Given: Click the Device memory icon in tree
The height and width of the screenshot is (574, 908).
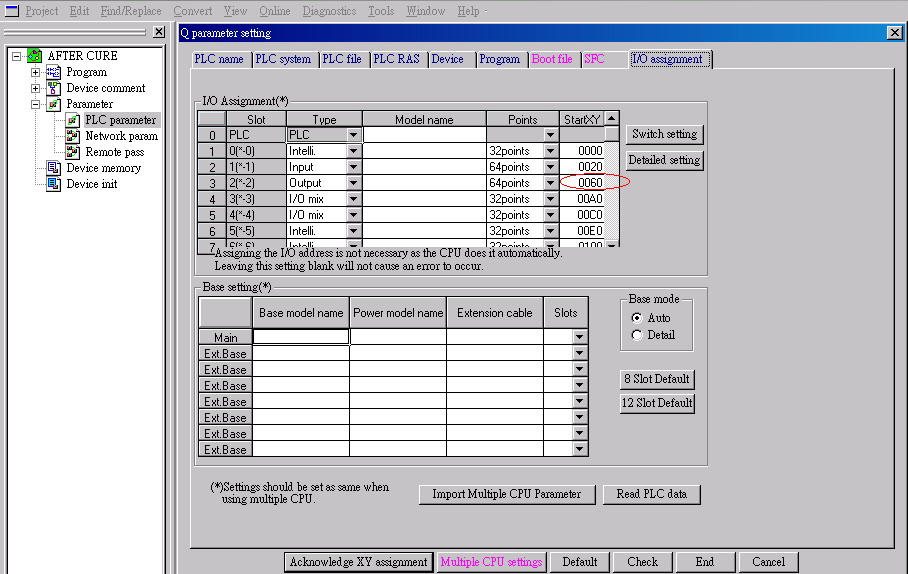Looking at the screenshot, I should pos(53,168).
